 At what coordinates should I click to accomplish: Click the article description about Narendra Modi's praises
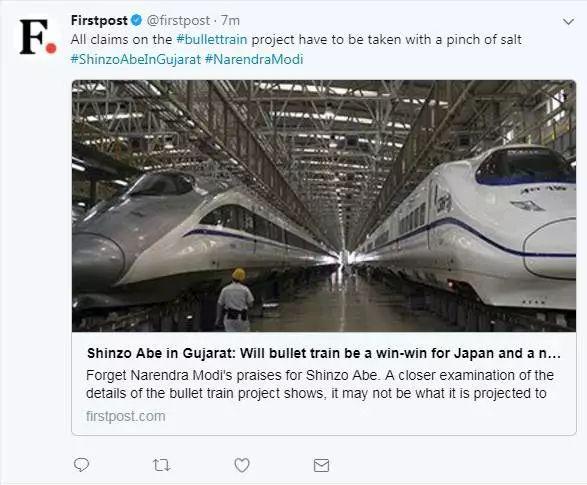pyautogui.click(x=320, y=384)
